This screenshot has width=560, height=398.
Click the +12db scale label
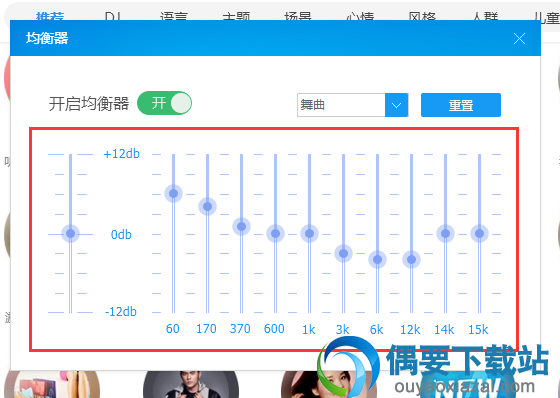click(121, 154)
